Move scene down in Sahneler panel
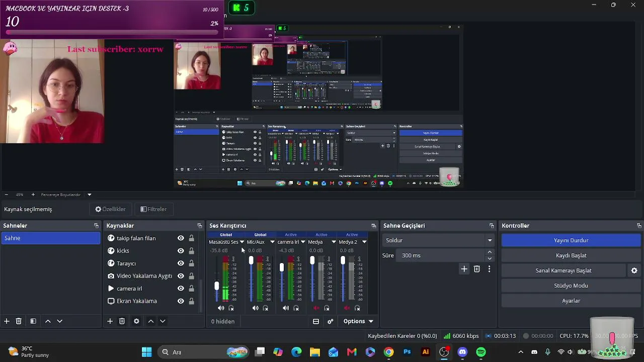 click(x=59, y=321)
